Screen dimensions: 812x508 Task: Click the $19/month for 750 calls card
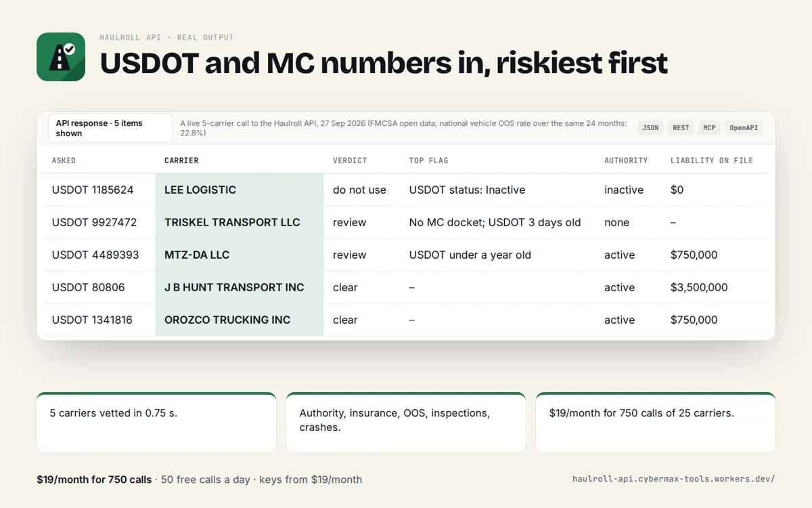pyautogui.click(x=656, y=422)
